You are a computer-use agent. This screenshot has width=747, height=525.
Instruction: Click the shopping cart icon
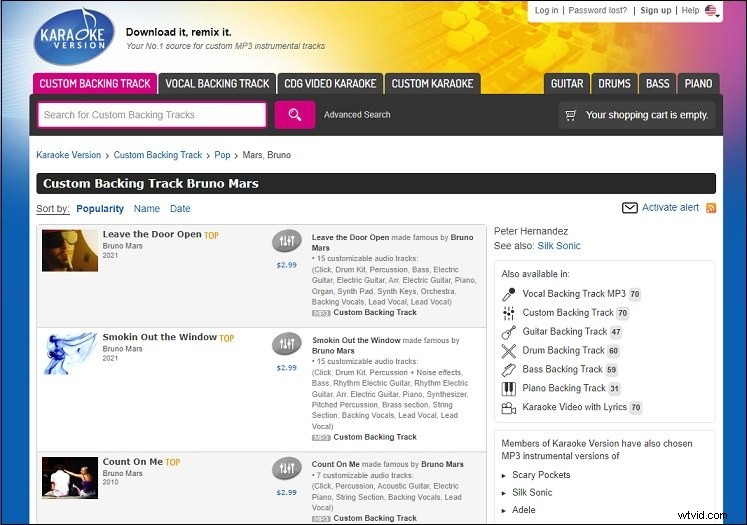pos(570,115)
